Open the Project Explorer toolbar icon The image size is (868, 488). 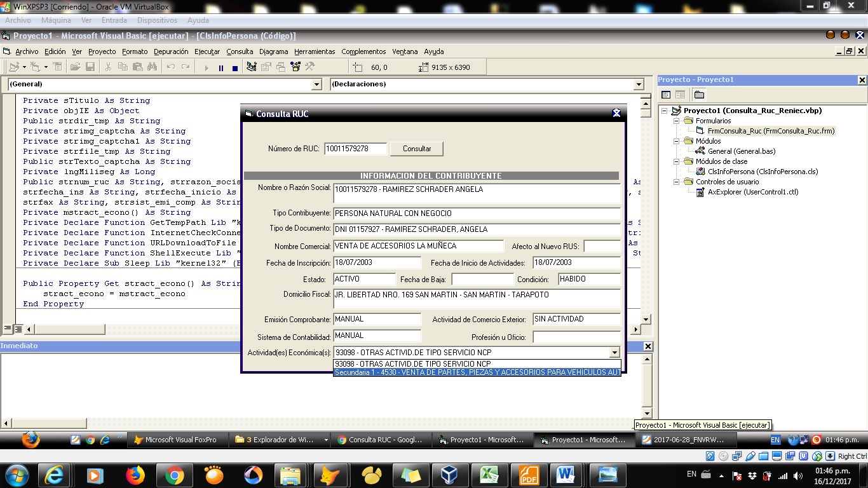click(x=252, y=67)
